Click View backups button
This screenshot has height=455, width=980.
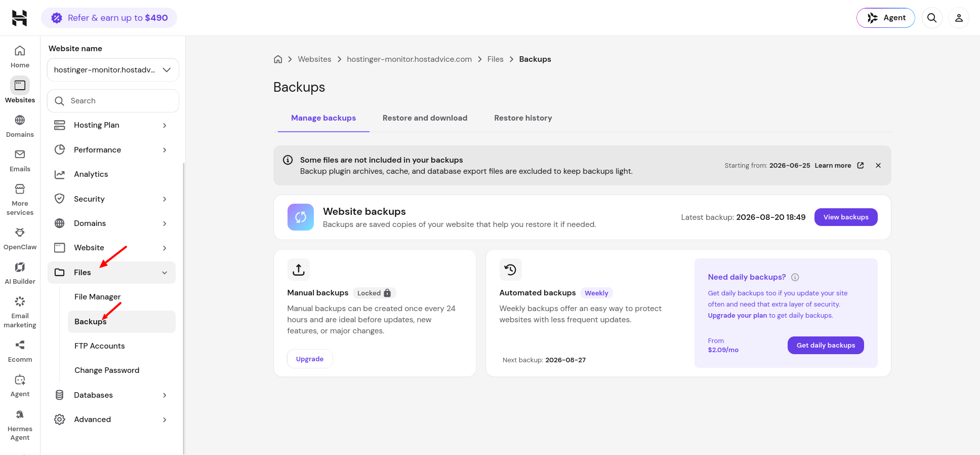click(846, 217)
